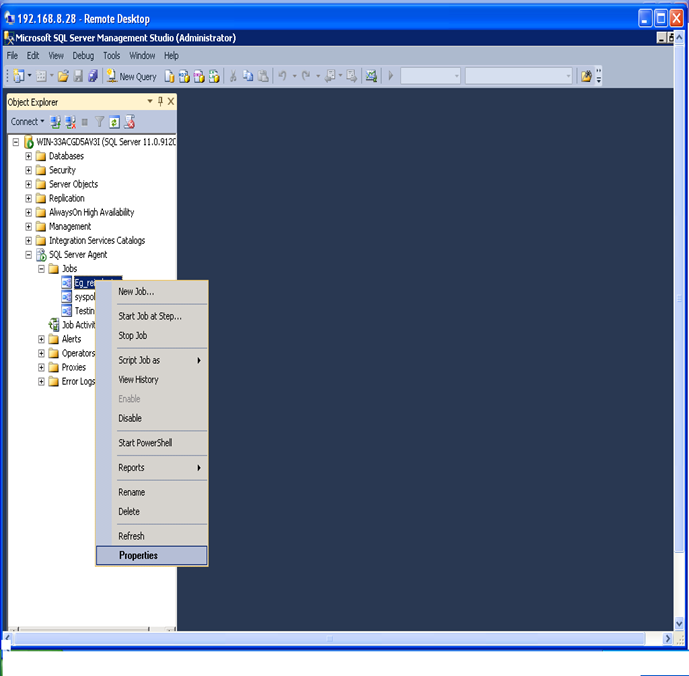The height and width of the screenshot is (676, 689).
Task: Click the Activity Monitor toolbar icon
Action: (x=371, y=76)
